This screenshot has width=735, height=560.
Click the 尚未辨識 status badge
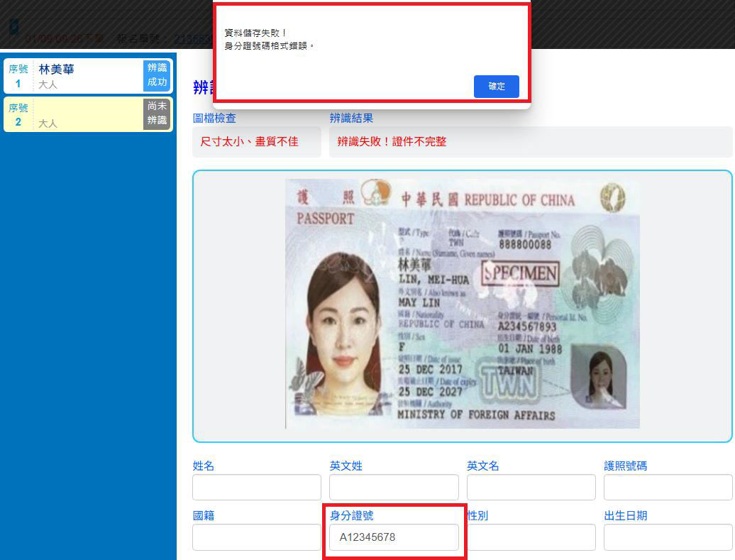pos(157,114)
